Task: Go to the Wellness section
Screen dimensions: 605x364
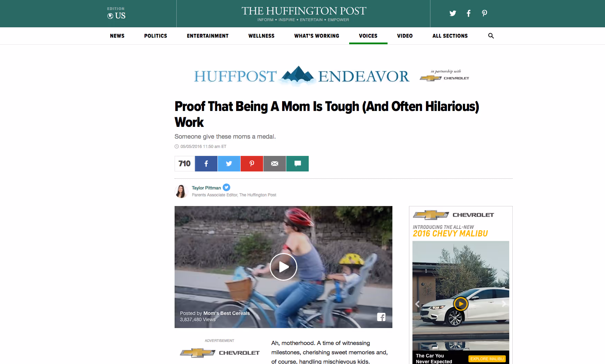Action: point(261,36)
